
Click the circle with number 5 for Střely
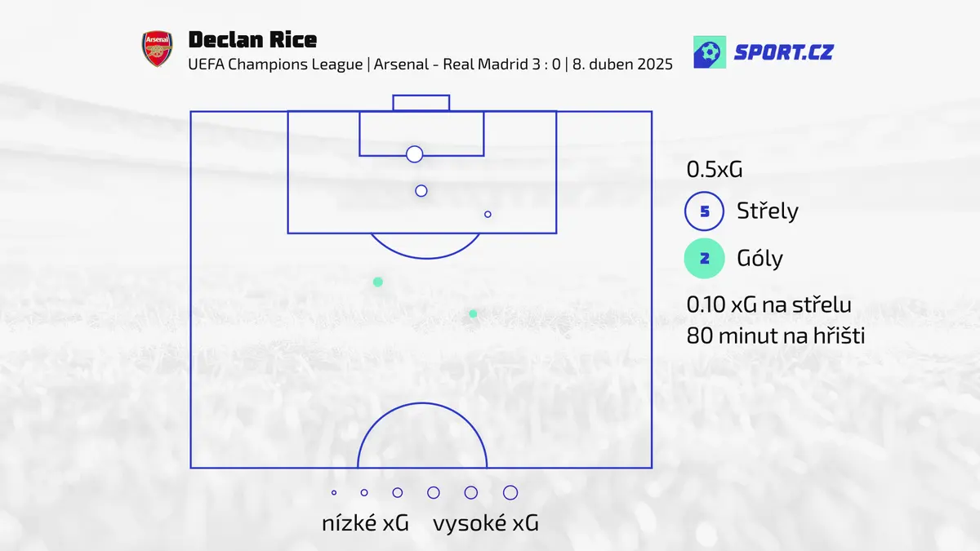click(704, 212)
